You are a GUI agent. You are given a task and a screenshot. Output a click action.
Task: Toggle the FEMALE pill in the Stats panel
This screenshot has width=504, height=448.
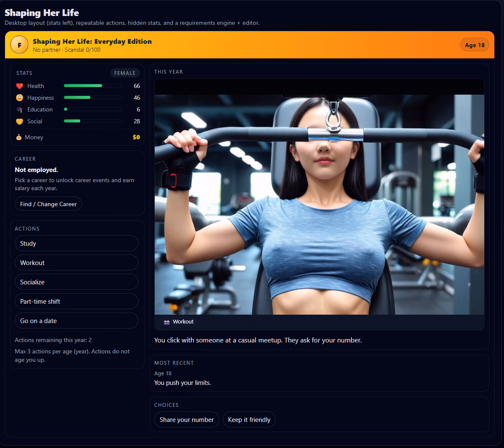click(125, 73)
